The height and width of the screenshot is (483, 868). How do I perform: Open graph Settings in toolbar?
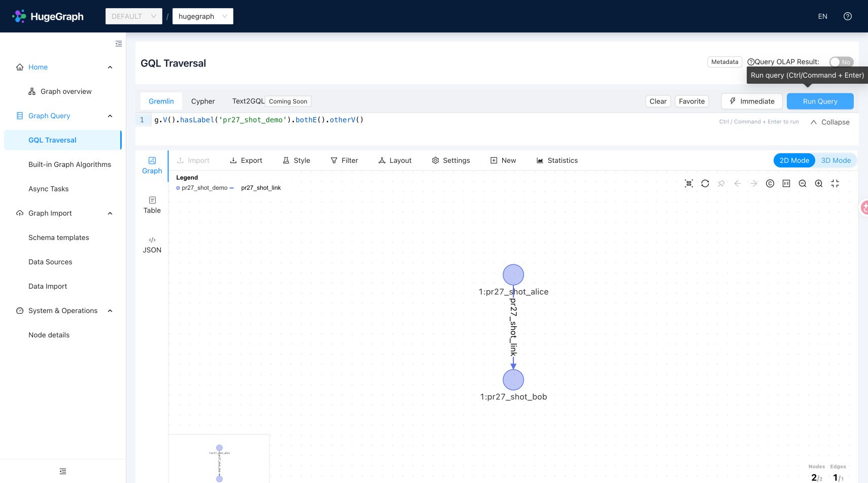point(451,160)
